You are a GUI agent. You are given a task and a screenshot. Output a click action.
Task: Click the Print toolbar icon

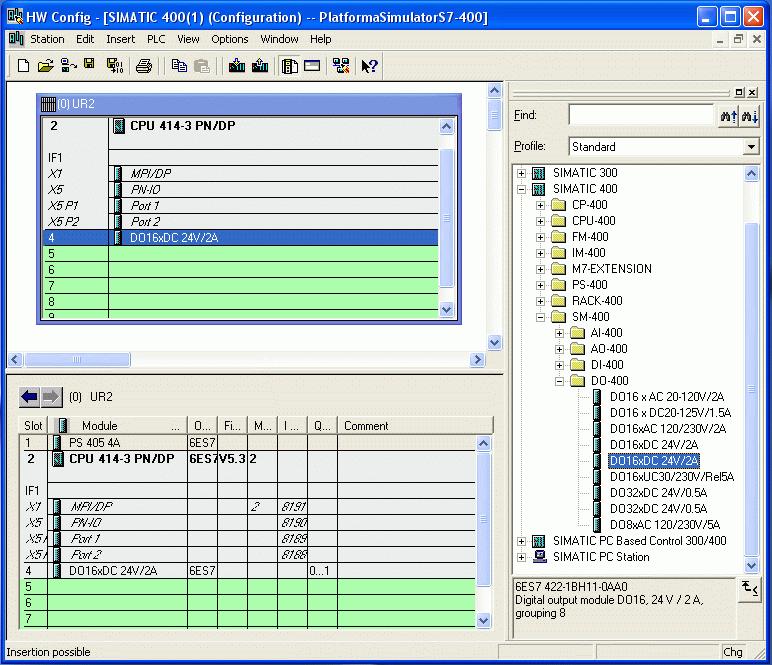click(144, 65)
